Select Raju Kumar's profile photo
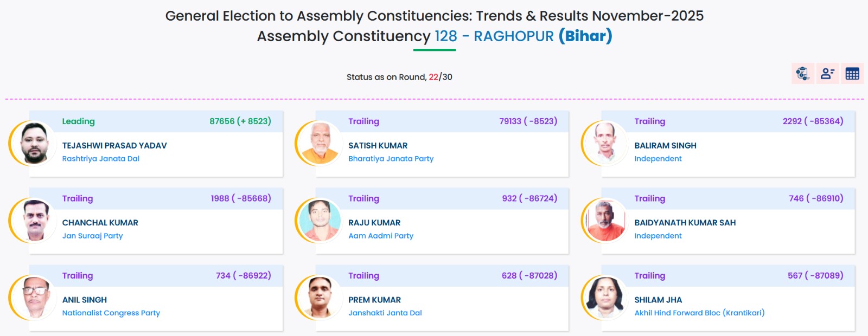 (320, 220)
